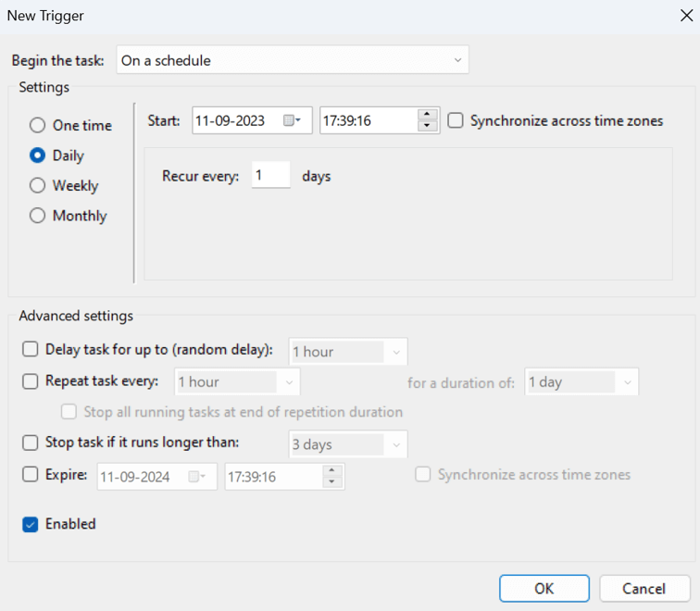The width and height of the screenshot is (700, 611).
Task: Check the Expire option
Action: click(x=31, y=474)
